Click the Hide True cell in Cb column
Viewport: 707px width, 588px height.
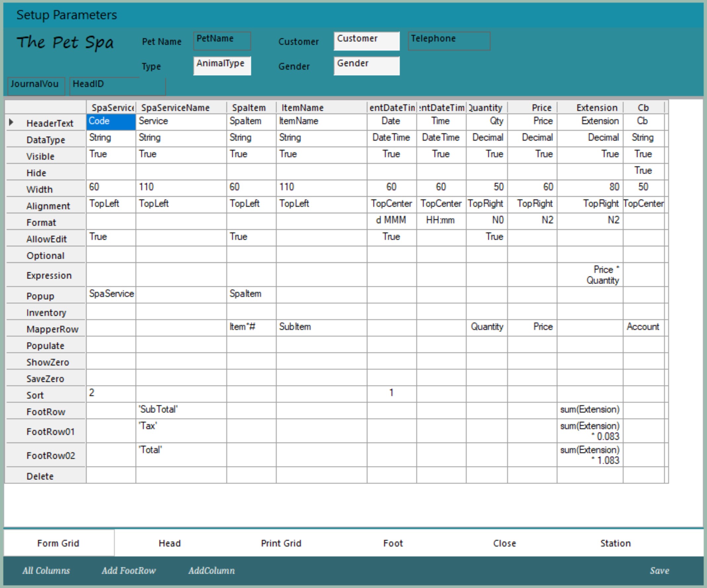coord(643,171)
